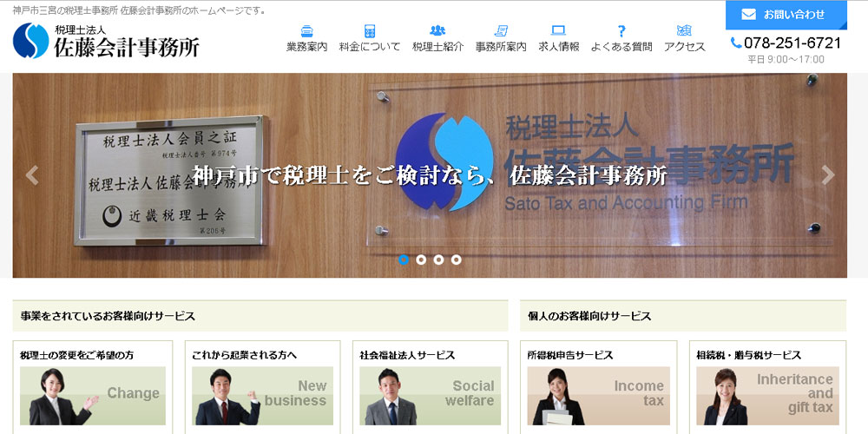Open 税理士の変更をご希望の方 heading
The width and height of the screenshot is (868, 434).
77,355
